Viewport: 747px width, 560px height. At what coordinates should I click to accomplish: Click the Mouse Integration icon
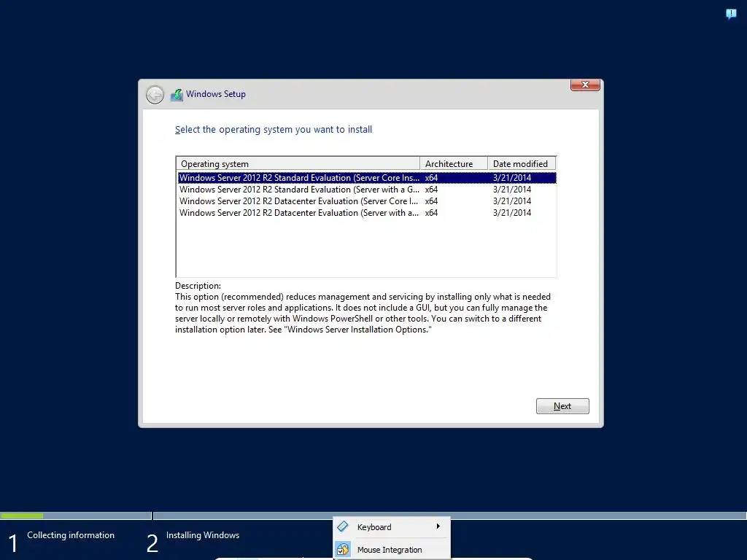[343, 550]
